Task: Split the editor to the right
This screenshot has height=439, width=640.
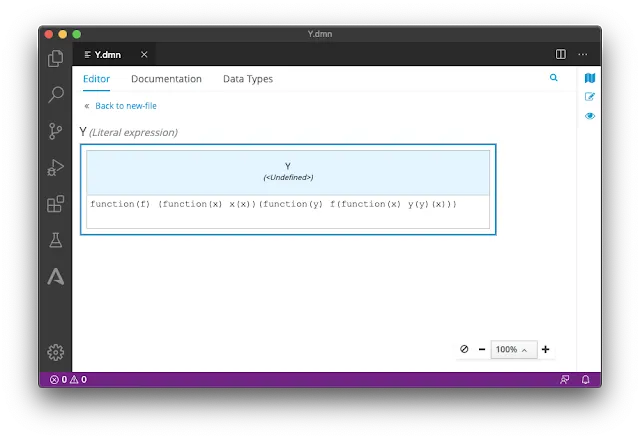Action: [x=561, y=54]
